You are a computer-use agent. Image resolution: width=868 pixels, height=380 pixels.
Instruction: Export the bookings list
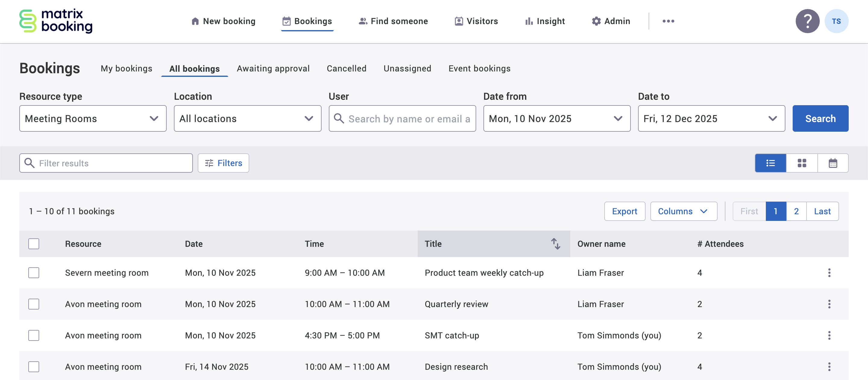(x=625, y=211)
